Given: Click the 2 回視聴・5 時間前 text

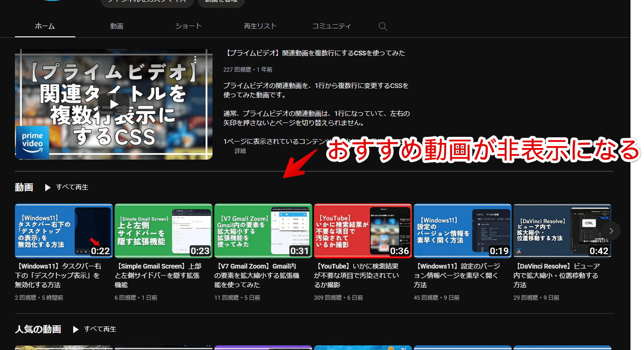Looking at the screenshot, I should tap(39, 298).
